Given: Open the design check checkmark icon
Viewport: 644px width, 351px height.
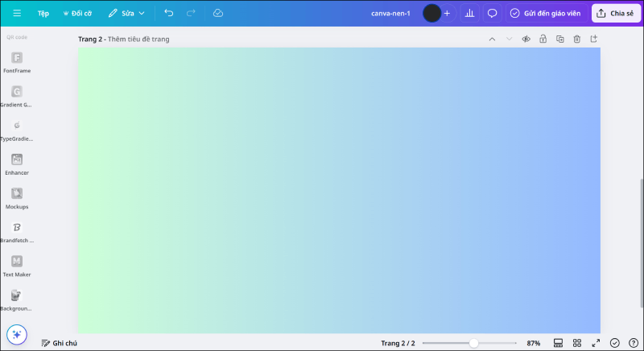Looking at the screenshot, I should coord(615,343).
